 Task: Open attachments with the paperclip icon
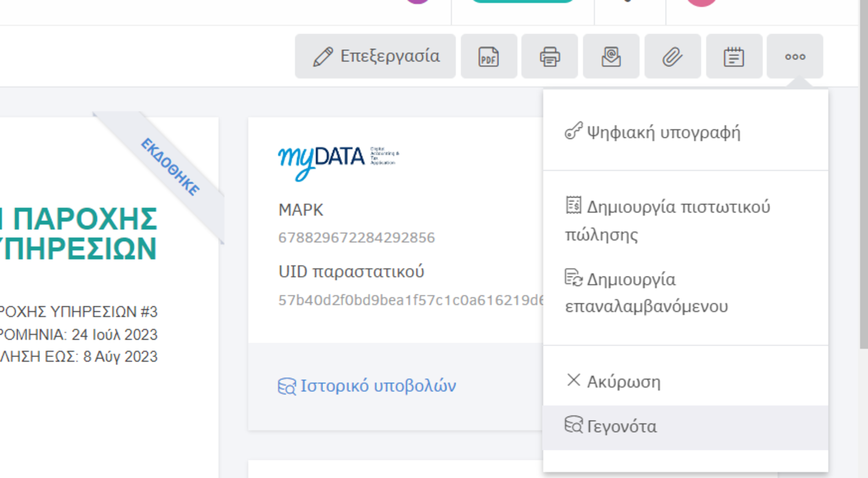pos(672,56)
